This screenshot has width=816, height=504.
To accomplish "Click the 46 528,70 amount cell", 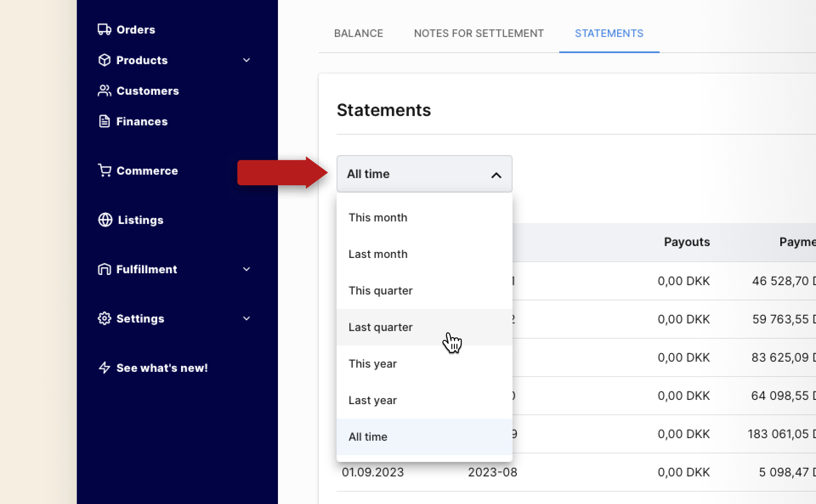I will click(784, 281).
